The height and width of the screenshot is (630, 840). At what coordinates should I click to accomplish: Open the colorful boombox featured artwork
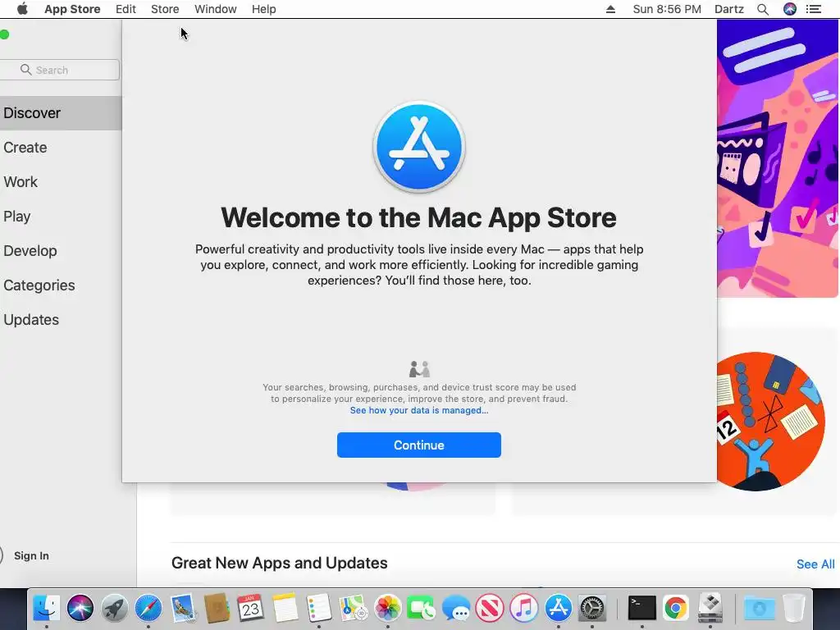click(778, 158)
